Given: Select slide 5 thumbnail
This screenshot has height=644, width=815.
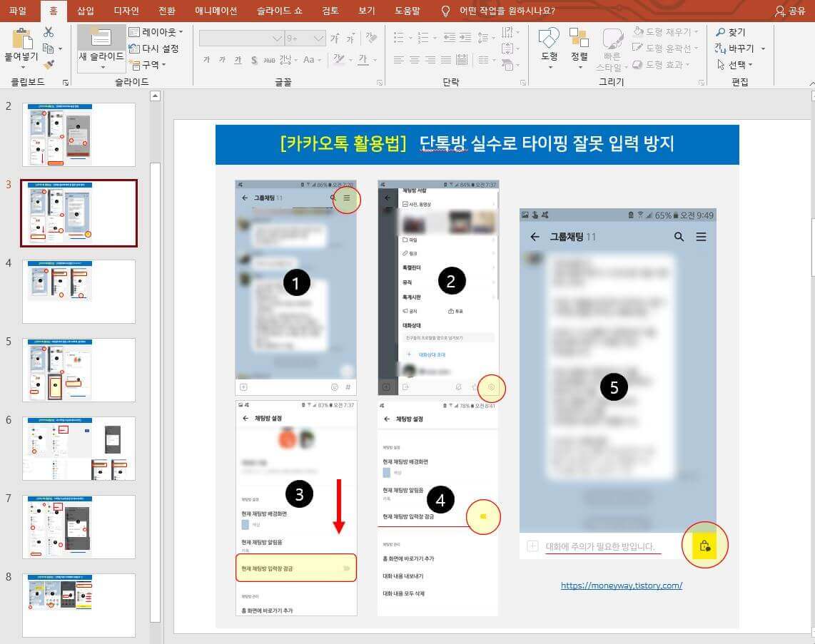Looking at the screenshot, I should (x=79, y=369).
